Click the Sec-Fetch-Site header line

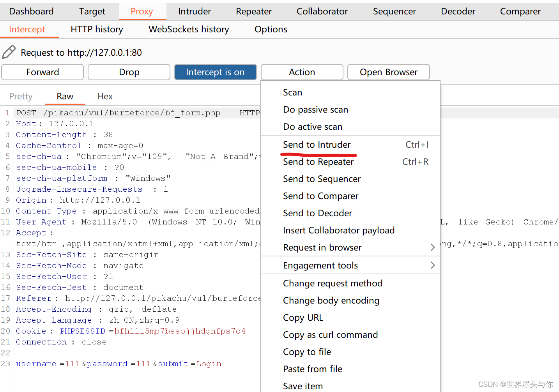pyautogui.click(x=88, y=255)
